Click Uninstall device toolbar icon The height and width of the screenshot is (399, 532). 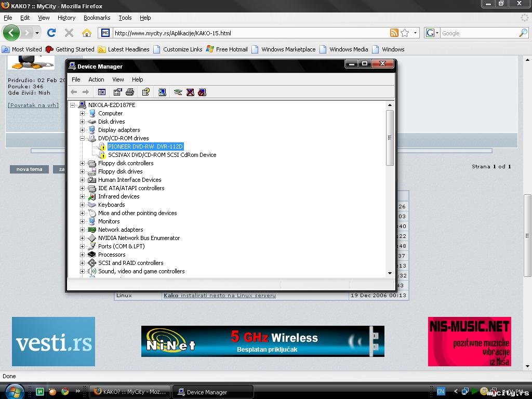(190, 92)
